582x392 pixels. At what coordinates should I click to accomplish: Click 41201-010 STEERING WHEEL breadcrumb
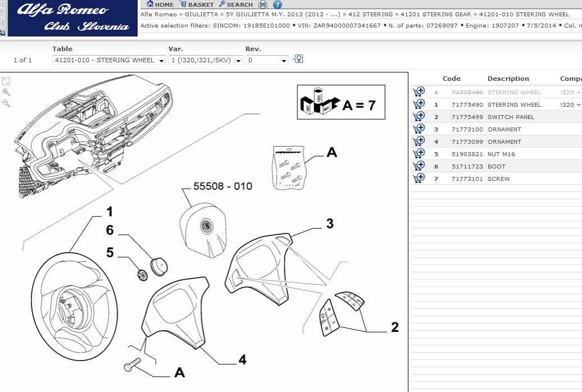(524, 15)
